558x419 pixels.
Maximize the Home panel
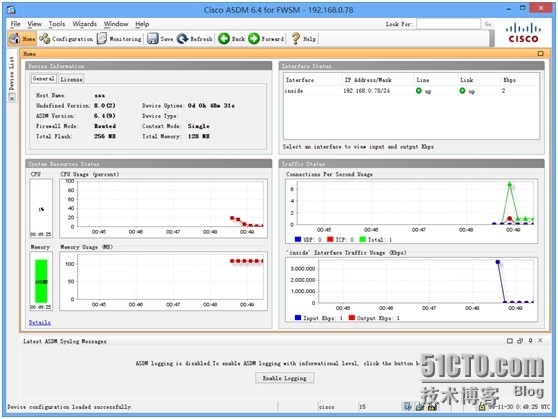[541, 53]
